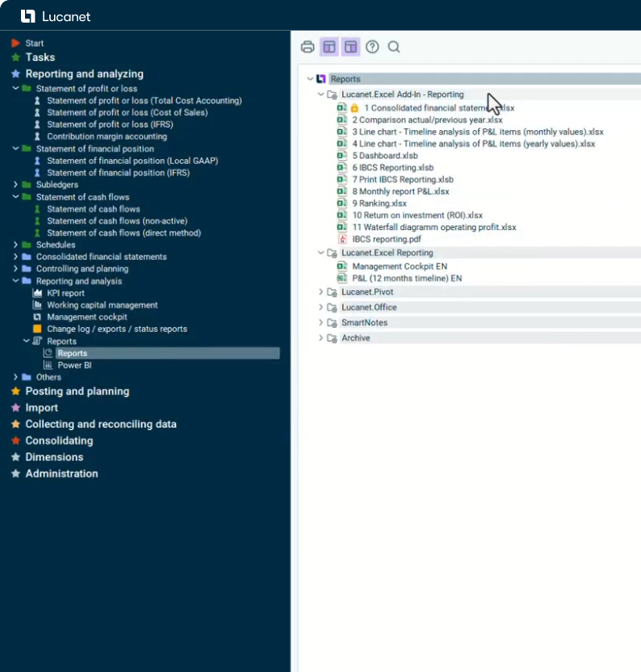Collapse the Lucanet.Excel Add-In - Reporting folder
Screen dimensions: 641x672
click(320, 94)
